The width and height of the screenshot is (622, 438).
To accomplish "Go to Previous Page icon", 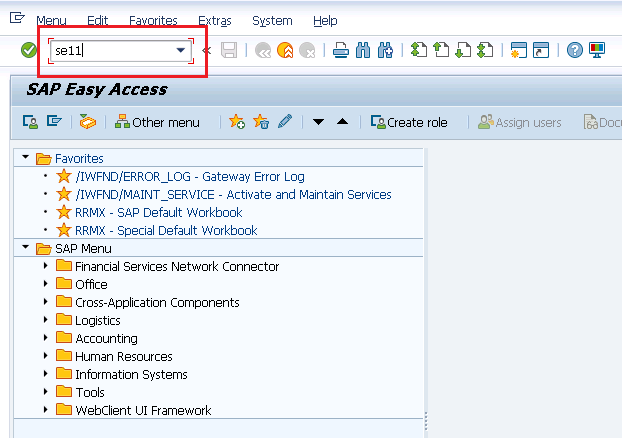I will pyautogui.click(x=441, y=50).
